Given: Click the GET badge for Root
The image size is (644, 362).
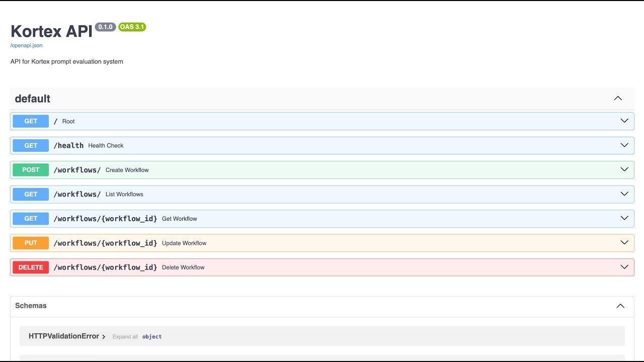Looking at the screenshot, I should (x=31, y=121).
